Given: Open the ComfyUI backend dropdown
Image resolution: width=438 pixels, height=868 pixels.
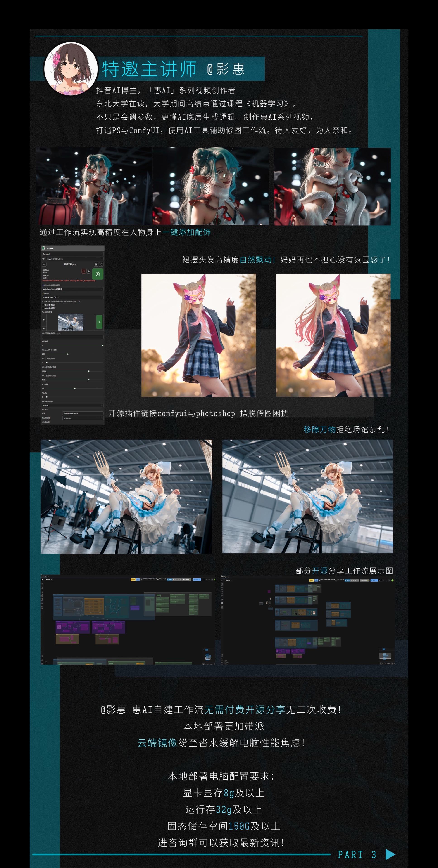Looking at the screenshot, I should [72, 254].
